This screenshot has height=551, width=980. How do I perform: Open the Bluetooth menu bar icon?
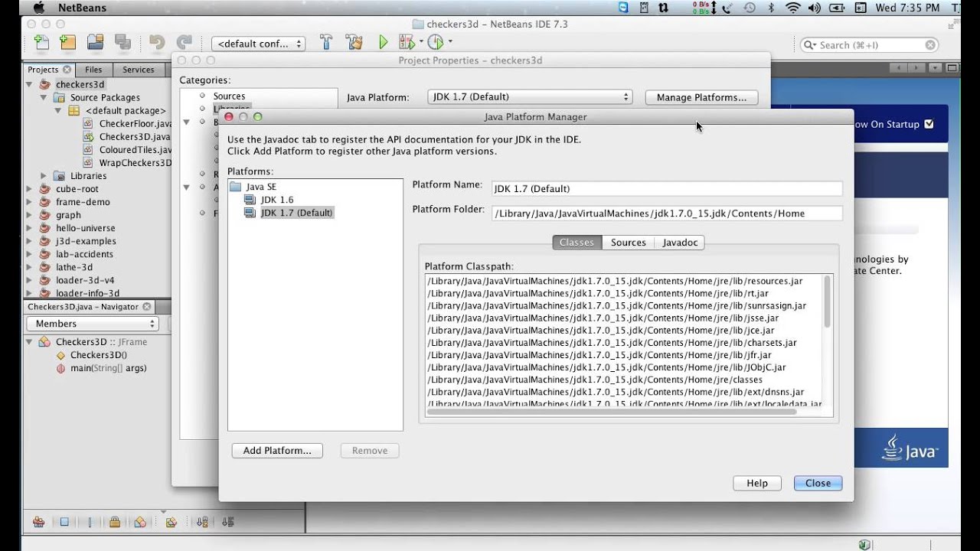[771, 8]
